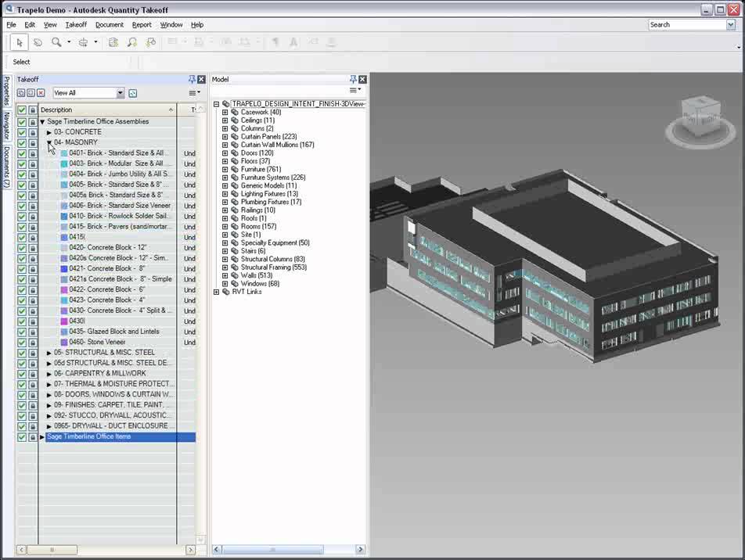745x560 pixels.
Task: Click TRAPELO_DESIGN_INTENT model root icon
Action: pyautogui.click(x=226, y=104)
